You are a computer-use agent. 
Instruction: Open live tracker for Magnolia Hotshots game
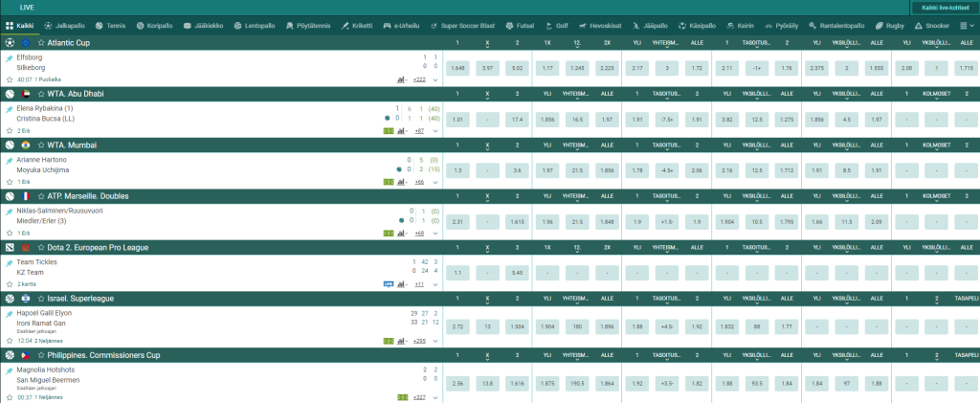click(x=389, y=397)
